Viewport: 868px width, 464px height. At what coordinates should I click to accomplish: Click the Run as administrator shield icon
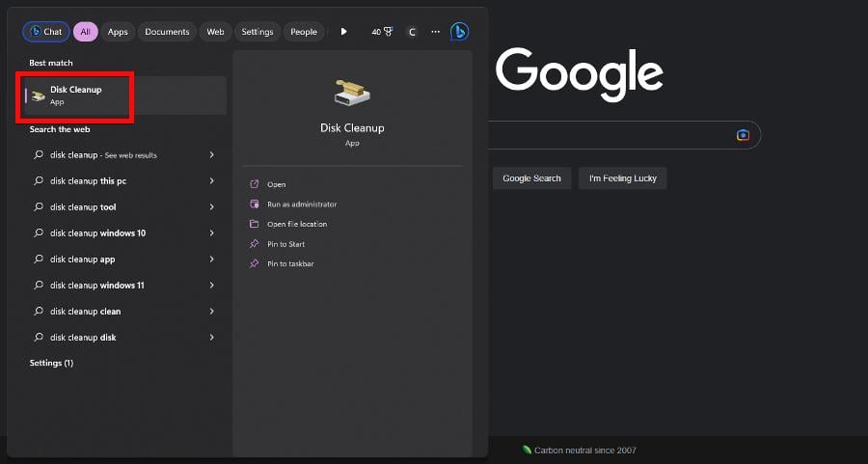click(254, 204)
